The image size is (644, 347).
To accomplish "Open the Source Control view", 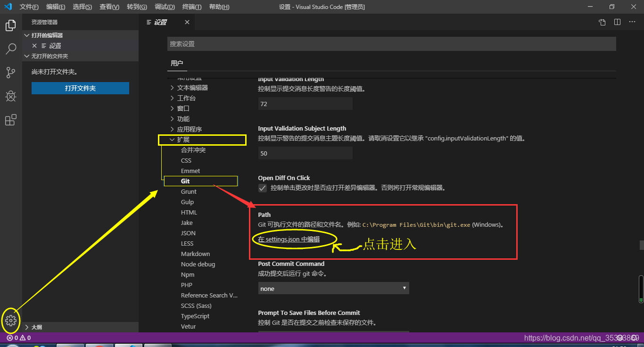I will [10, 73].
